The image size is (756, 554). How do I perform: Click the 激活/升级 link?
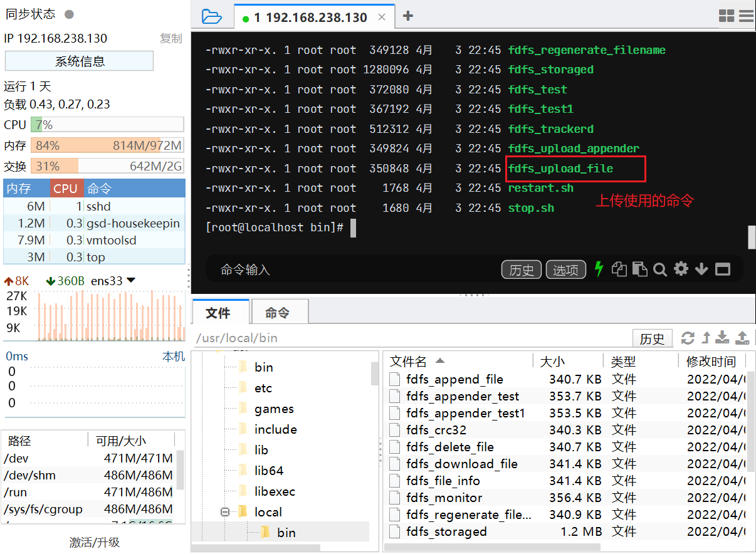[x=94, y=543]
